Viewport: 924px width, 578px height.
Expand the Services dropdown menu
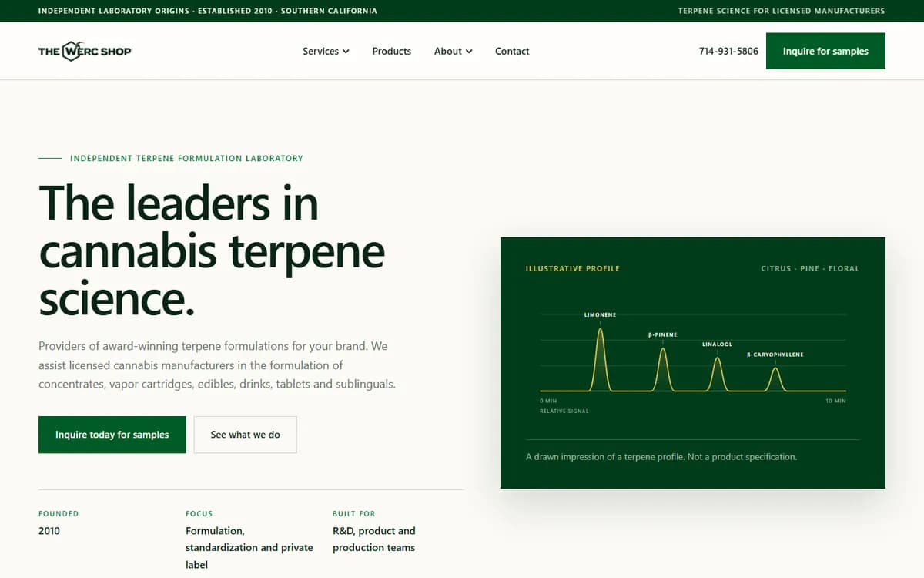326,51
